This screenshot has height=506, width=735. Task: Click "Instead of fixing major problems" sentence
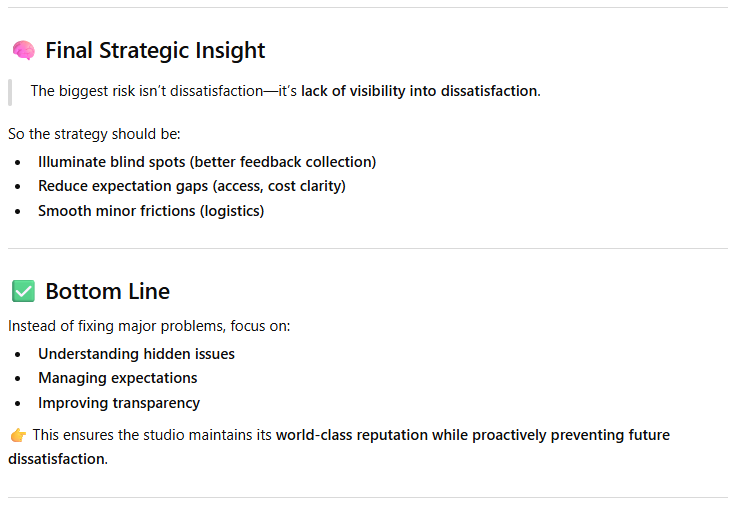(149, 326)
